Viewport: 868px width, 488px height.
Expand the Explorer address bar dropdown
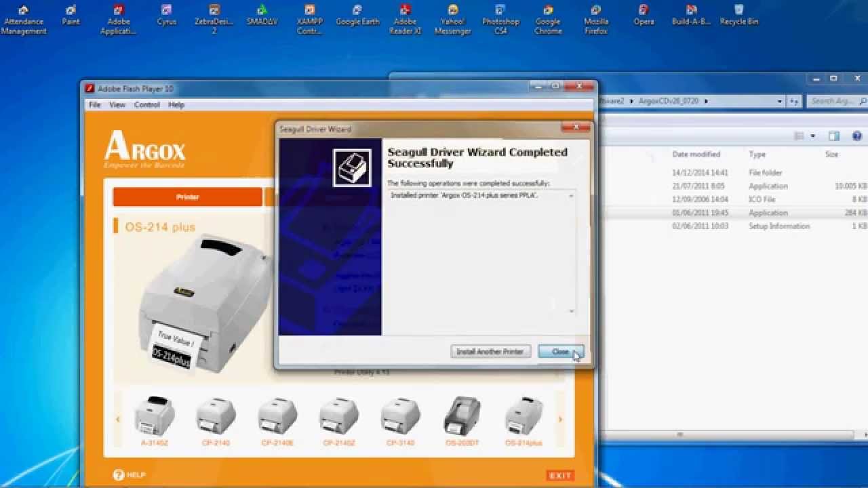click(780, 101)
